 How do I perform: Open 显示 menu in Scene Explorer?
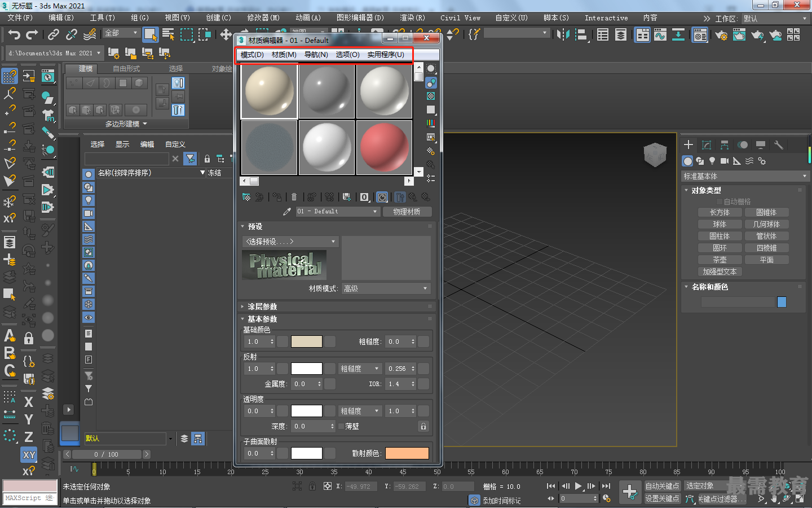122,144
